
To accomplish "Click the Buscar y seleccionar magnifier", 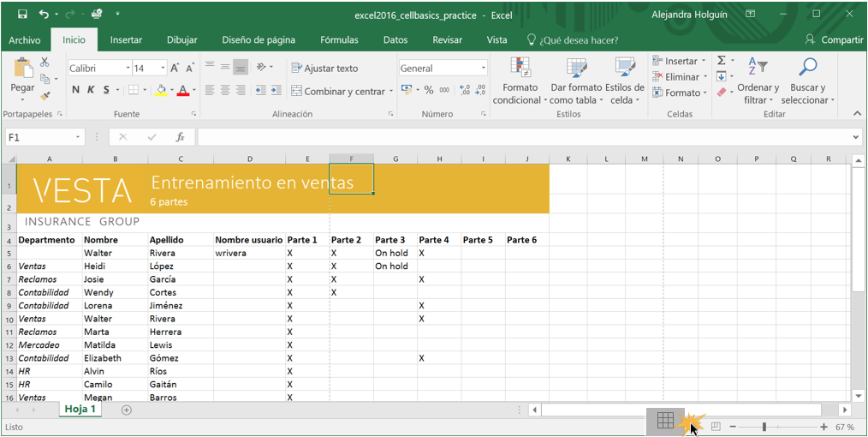I will tap(807, 69).
